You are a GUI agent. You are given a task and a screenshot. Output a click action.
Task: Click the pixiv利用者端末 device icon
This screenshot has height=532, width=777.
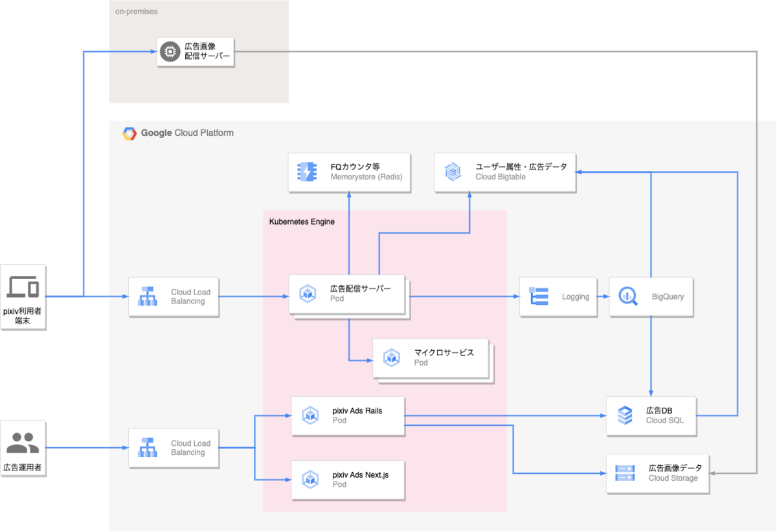point(23,286)
